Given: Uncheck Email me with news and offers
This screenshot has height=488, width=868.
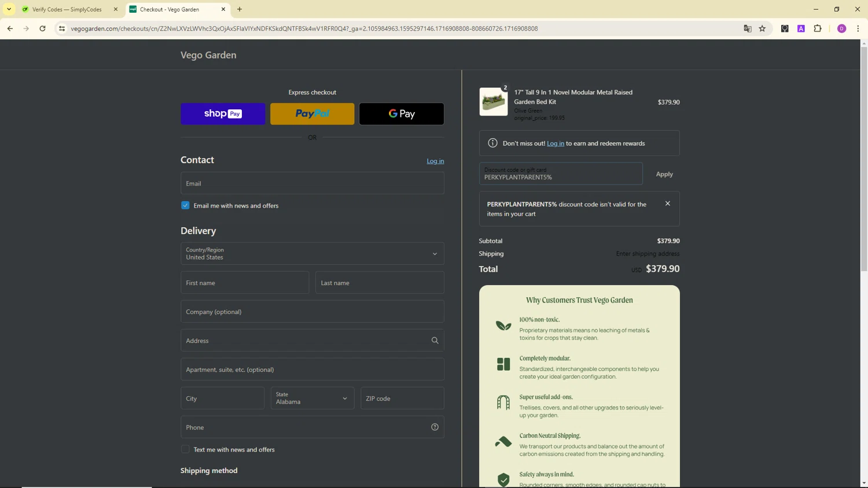Looking at the screenshot, I should click(185, 205).
